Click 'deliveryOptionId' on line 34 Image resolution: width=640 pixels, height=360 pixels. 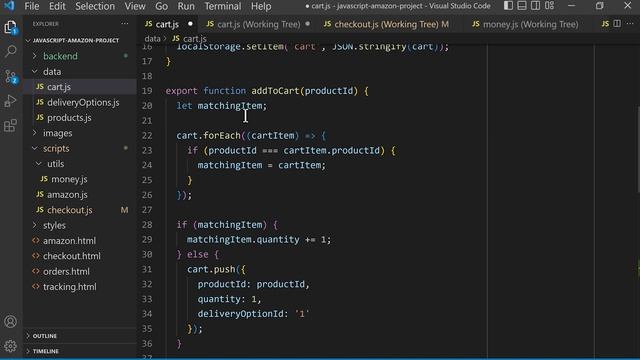tap(240, 314)
